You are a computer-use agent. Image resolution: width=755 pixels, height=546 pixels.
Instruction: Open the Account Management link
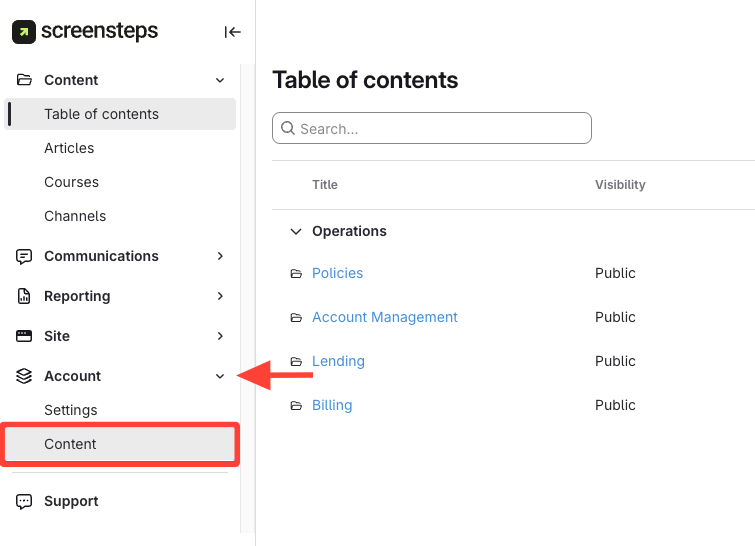(x=385, y=317)
